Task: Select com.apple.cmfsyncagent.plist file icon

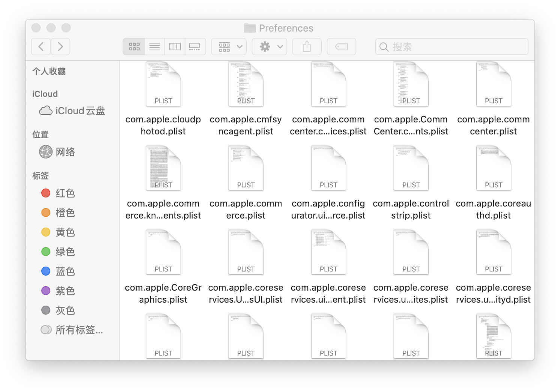Action: pos(246,84)
